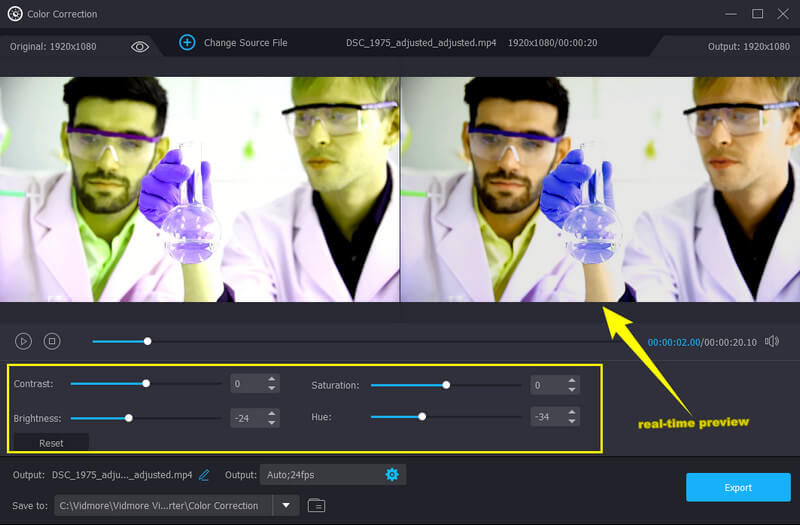Click the Reset button
This screenshot has height=525, width=800.
51,442
